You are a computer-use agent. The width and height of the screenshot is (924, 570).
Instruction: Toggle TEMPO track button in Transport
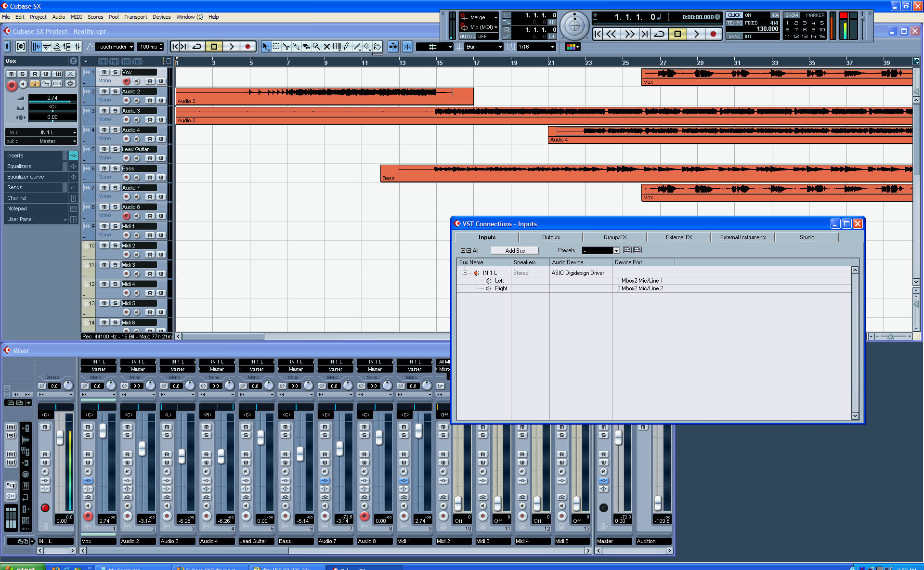[734, 23]
